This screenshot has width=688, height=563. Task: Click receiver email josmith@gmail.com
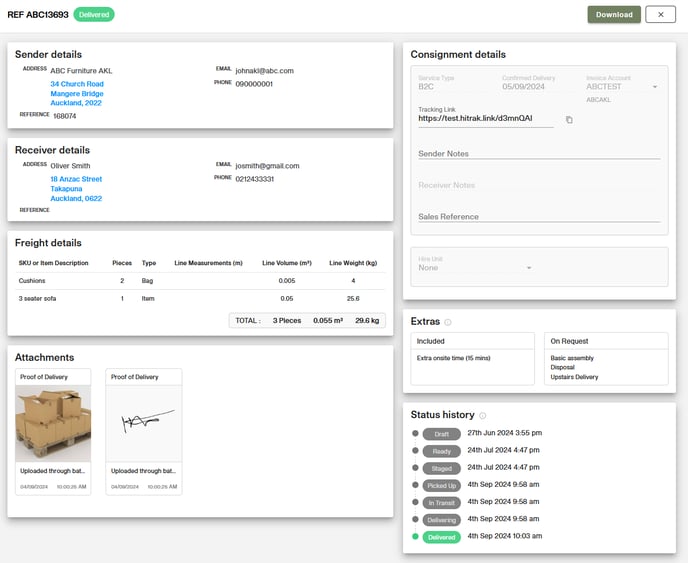click(267, 166)
